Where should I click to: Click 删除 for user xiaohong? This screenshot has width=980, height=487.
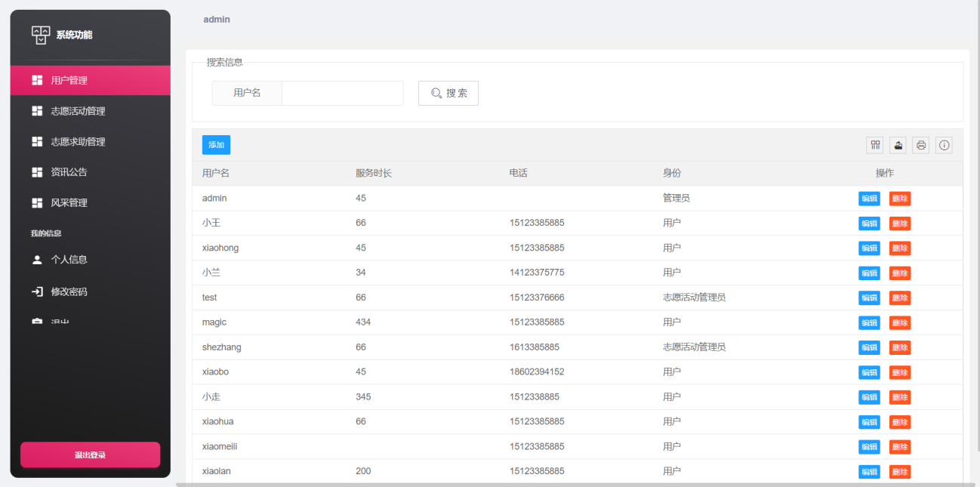[x=899, y=248]
